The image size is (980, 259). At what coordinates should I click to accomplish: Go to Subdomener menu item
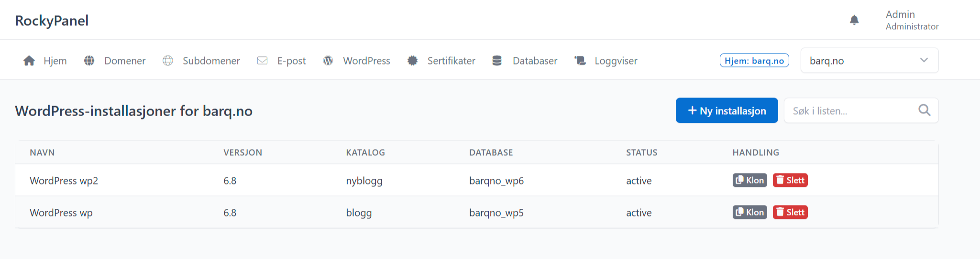pyautogui.click(x=211, y=61)
